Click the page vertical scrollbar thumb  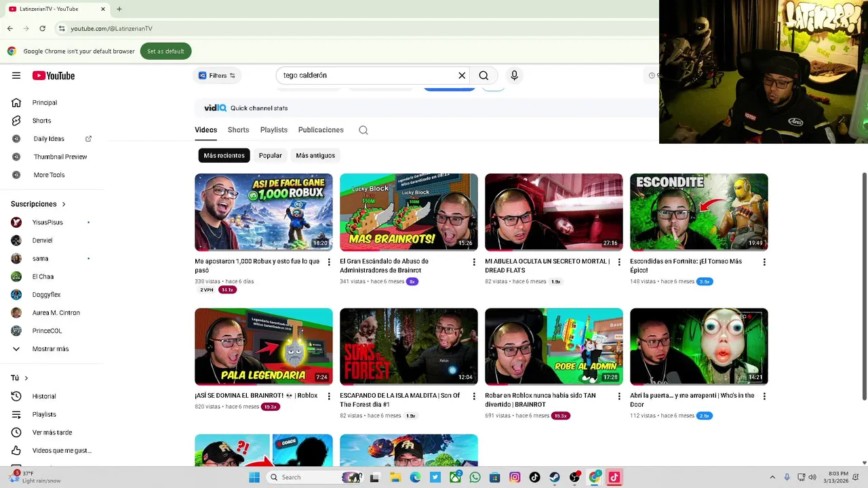click(x=864, y=285)
